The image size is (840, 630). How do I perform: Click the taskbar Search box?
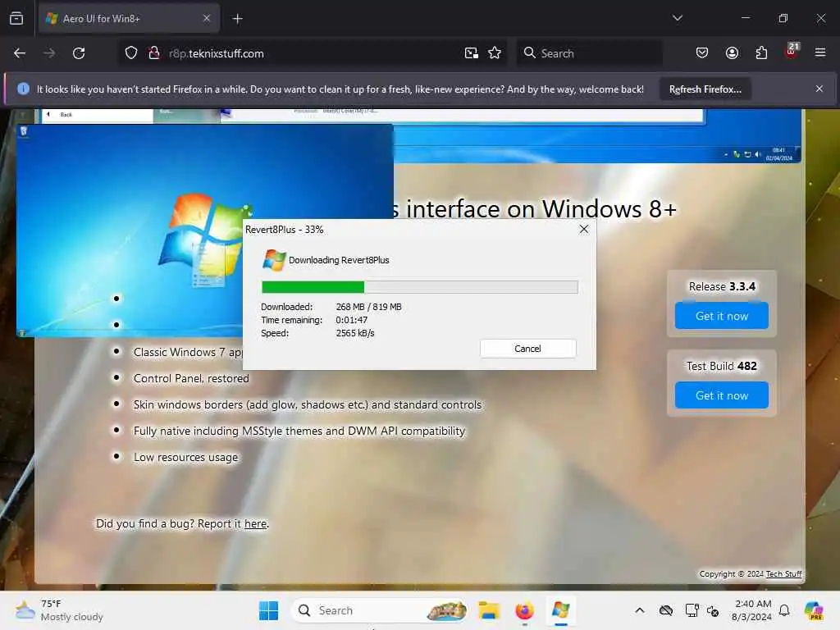point(379,610)
